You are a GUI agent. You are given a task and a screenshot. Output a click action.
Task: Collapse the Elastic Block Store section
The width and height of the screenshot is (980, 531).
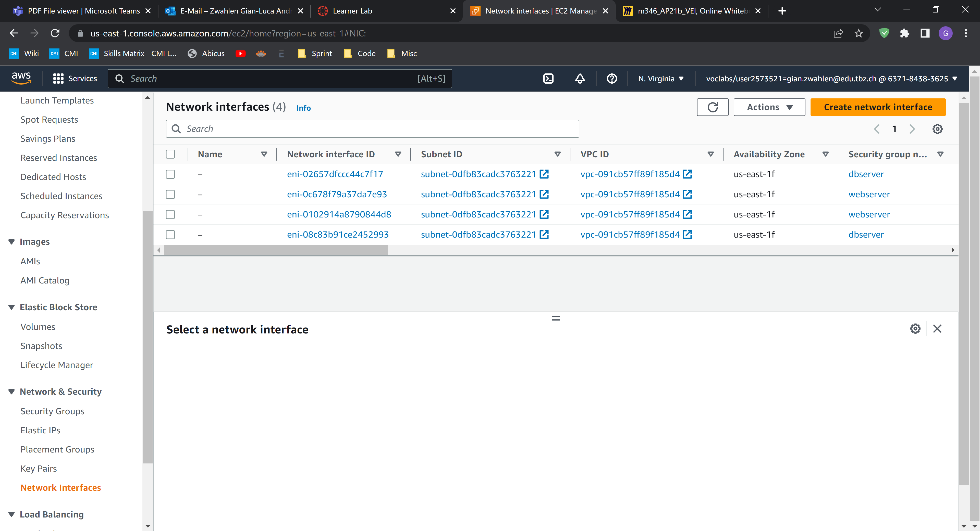coord(11,307)
